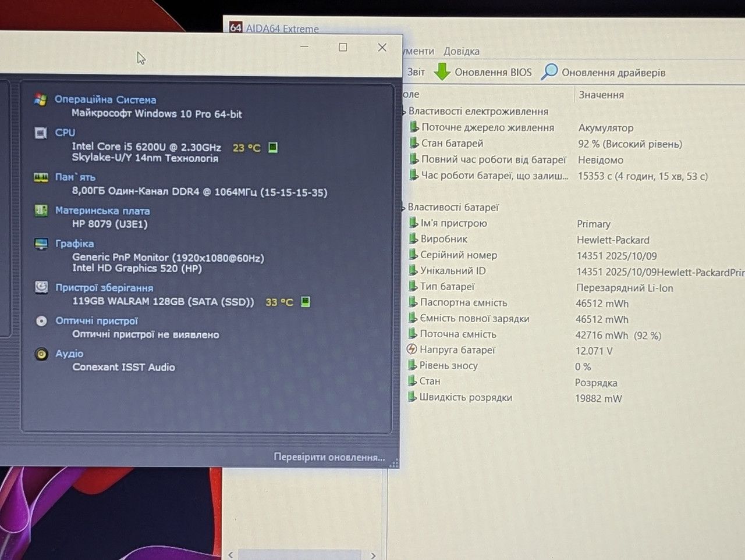Click the Перевірити оновлення... link
The width and height of the screenshot is (745, 560).
329,457
